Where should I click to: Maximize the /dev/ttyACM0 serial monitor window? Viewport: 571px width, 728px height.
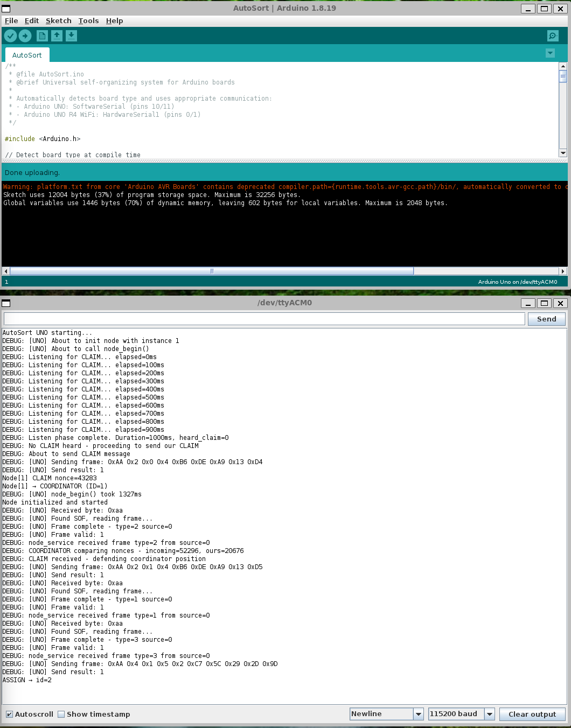tap(545, 303)
